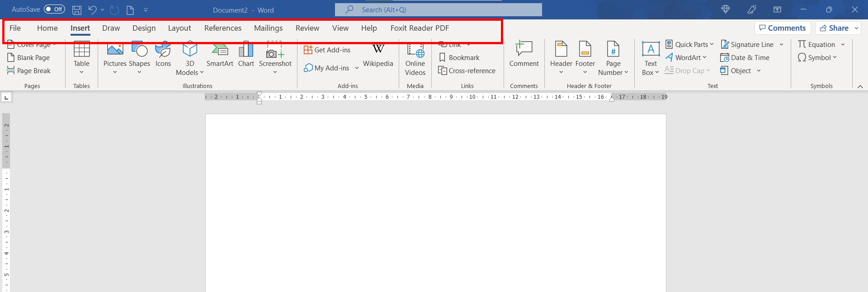This screenshot has height=292, width=868.
Task: Click the Search box in title bar
Action: (x=439, y=9)
